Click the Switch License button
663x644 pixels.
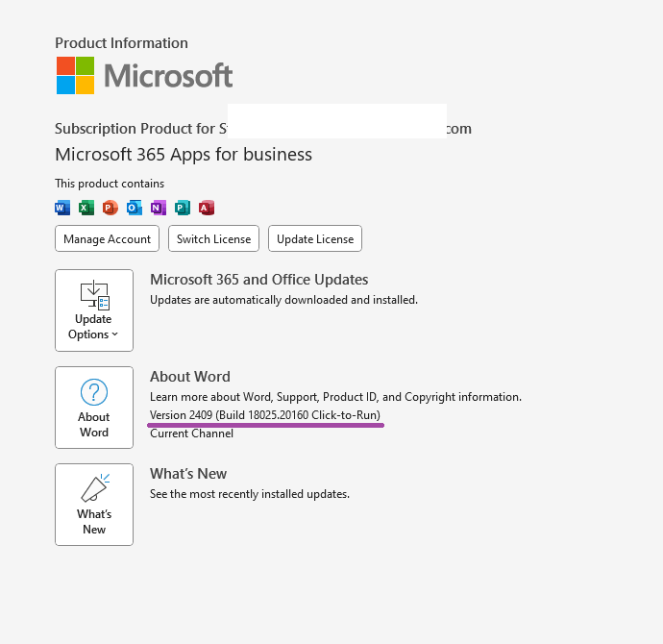pyautogui.click(x=213, y=238)
